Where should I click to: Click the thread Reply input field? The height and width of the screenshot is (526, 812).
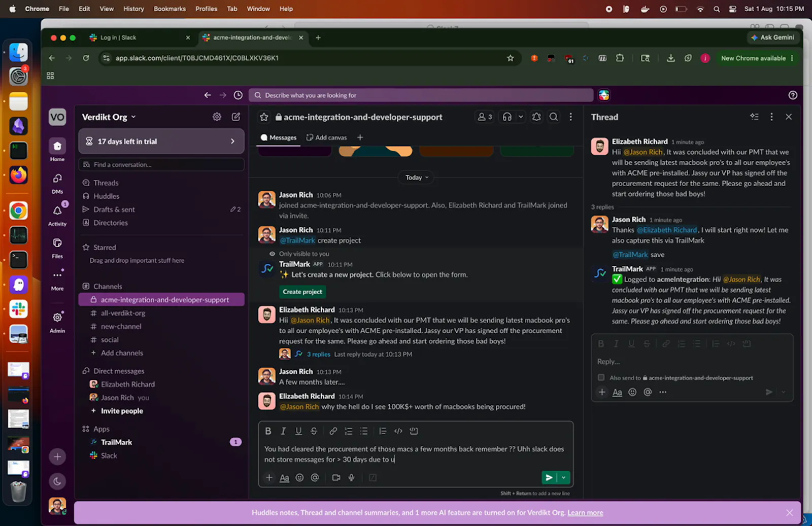click(x=691, y=362)
